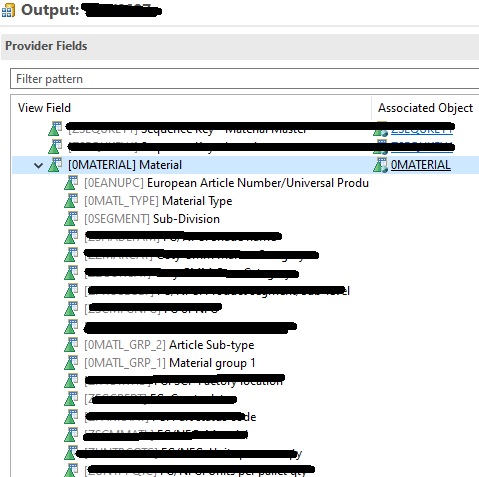Click the 0EANUPC field icon
This screenshot has width=479, height=477.
click(x=71, y=183)
